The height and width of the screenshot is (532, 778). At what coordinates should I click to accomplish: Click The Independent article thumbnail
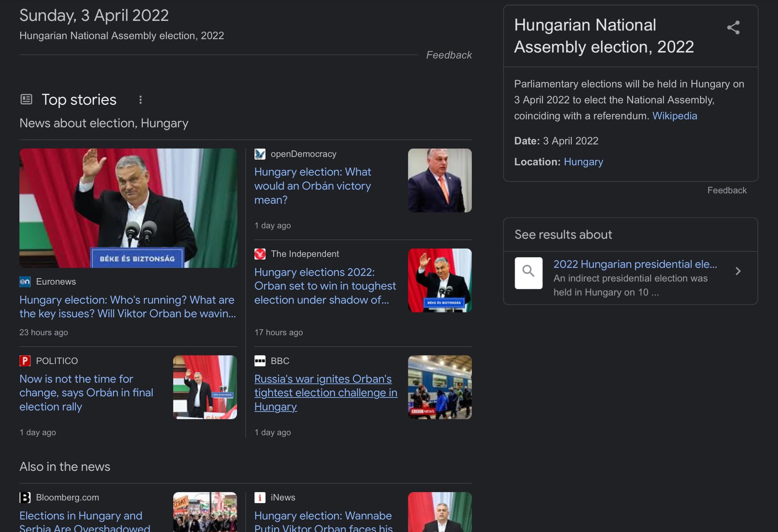[440, 280]
